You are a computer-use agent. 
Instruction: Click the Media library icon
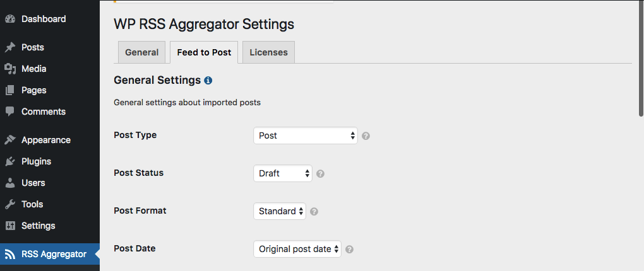point(10,69)
